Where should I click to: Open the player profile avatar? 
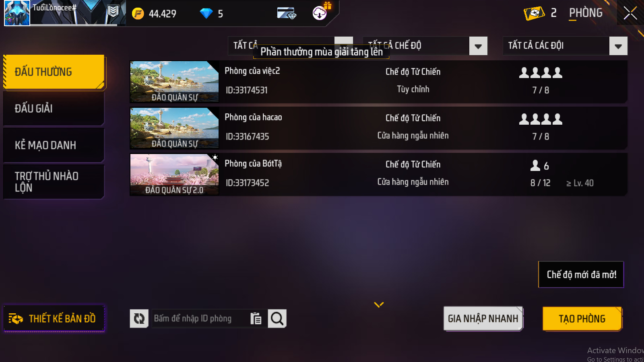(x=17, y=13)
